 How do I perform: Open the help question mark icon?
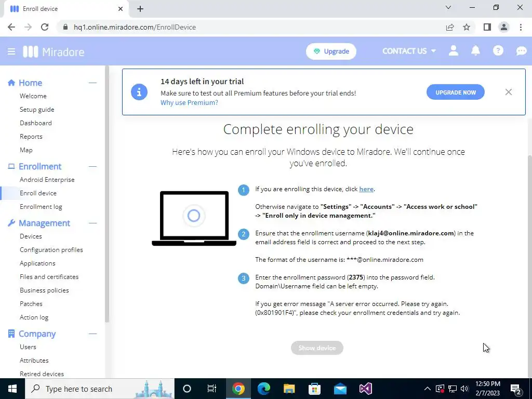pos(498,51)
